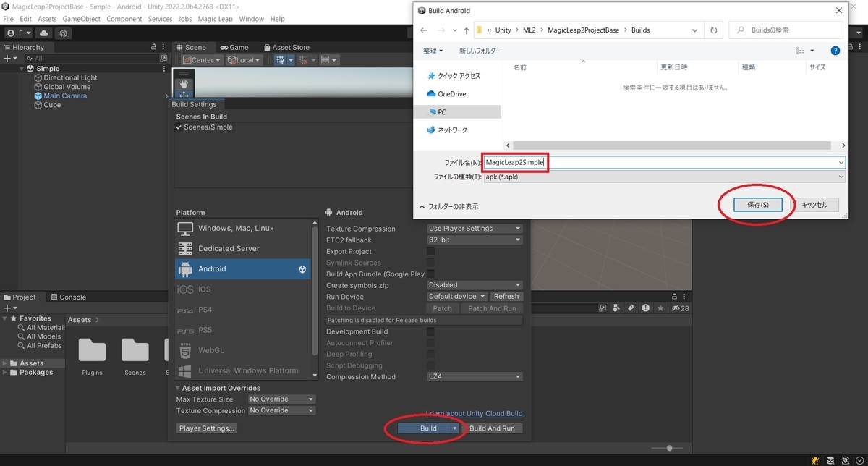The width and height of the screenshot is (868, 466).
Task: Click Refresh next to Run Device
Action: coord(506,297)
